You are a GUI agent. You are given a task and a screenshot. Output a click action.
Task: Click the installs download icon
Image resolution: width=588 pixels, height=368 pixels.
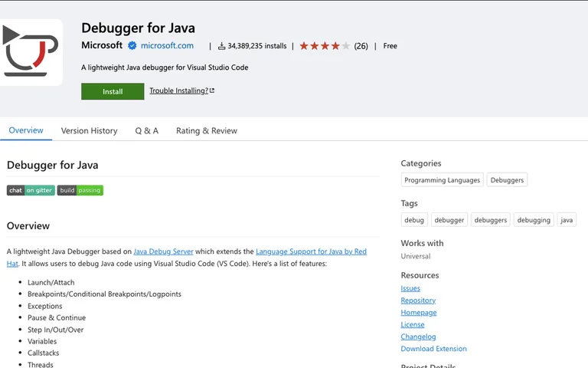coord(221,46)
